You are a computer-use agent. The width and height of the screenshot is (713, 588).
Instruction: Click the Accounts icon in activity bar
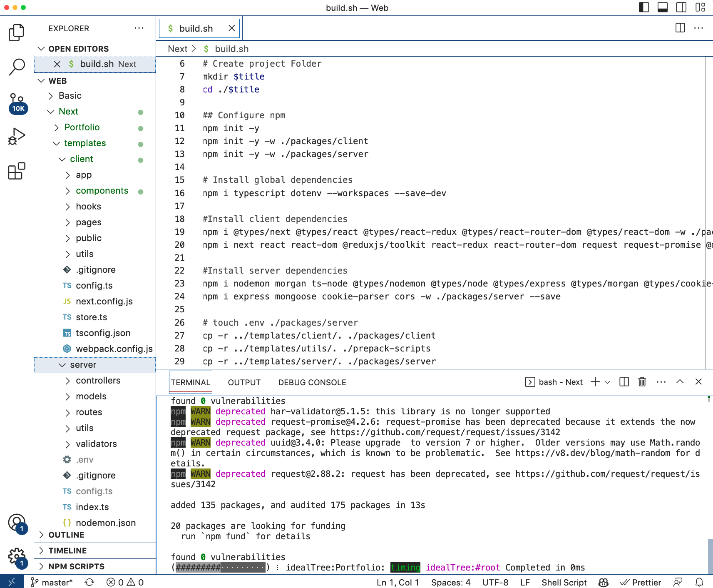click(17, 523)
